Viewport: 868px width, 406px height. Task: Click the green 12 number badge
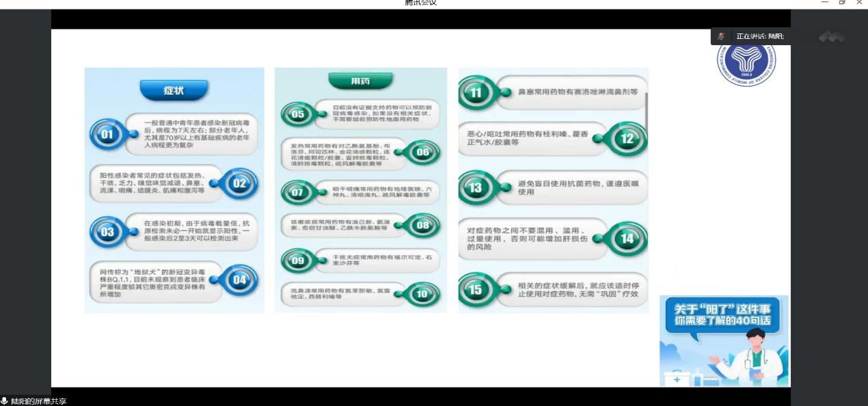[627, 139]
